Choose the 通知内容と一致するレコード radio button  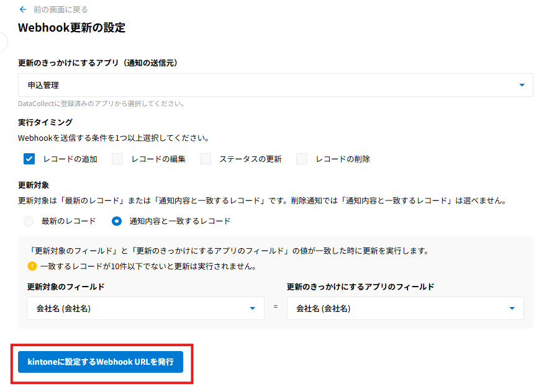point(117,221)
